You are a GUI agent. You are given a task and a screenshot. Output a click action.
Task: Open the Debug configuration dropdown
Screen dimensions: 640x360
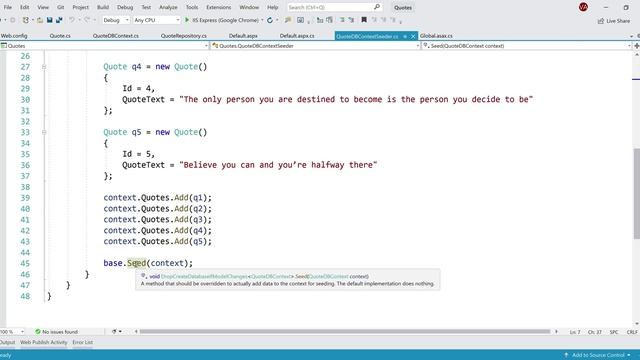pyautogui.click(x=116, y=20)
